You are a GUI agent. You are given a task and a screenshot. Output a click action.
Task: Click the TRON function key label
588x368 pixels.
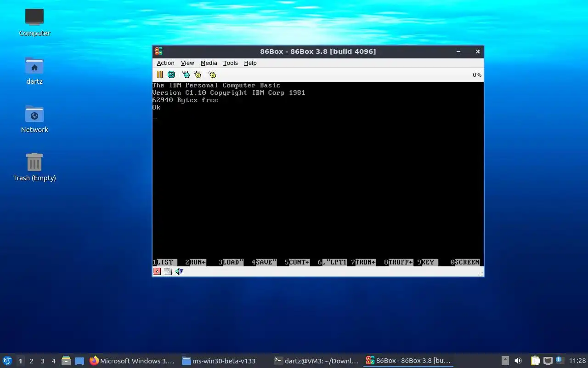coord(366,262)
